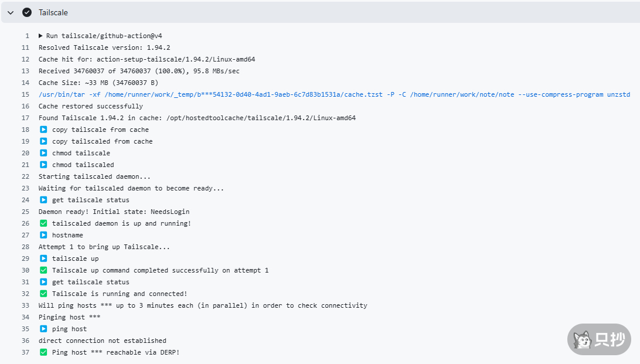
Task: Click the 'Cache restored successfully' line
Action: 91,107
